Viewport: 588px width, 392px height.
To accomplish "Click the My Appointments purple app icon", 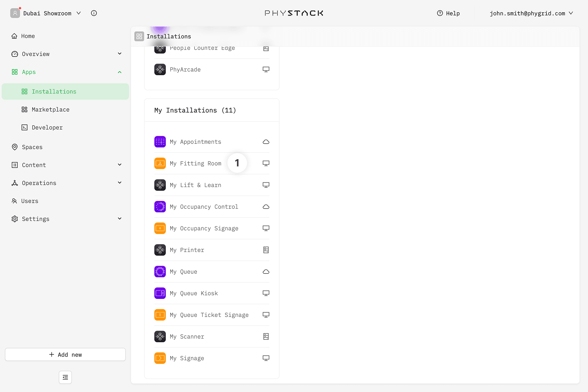I will pyautogui.click(x=160, y=142).
